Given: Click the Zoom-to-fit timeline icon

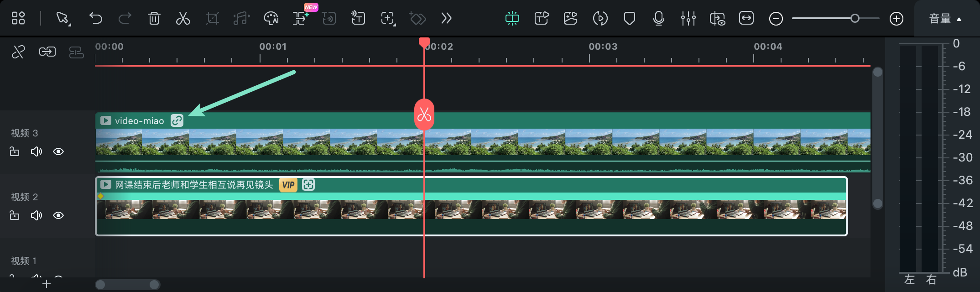Looking at the screenshot, I should click(x=746, y=18).
